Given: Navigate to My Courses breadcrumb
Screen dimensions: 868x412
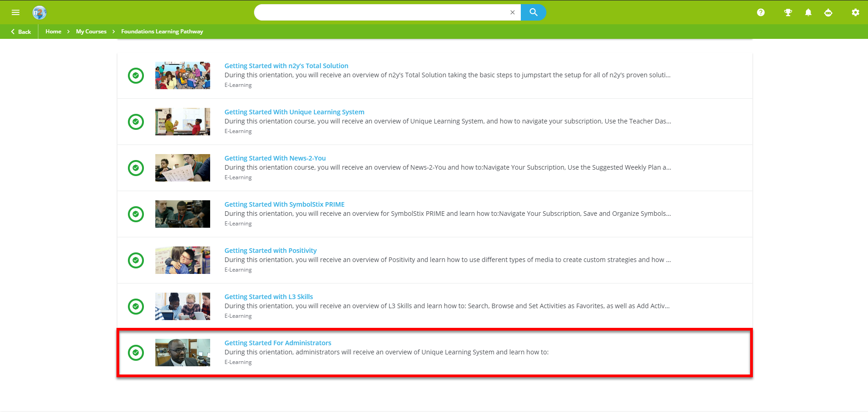Looking at the screenshot, I should click(91, 32).
